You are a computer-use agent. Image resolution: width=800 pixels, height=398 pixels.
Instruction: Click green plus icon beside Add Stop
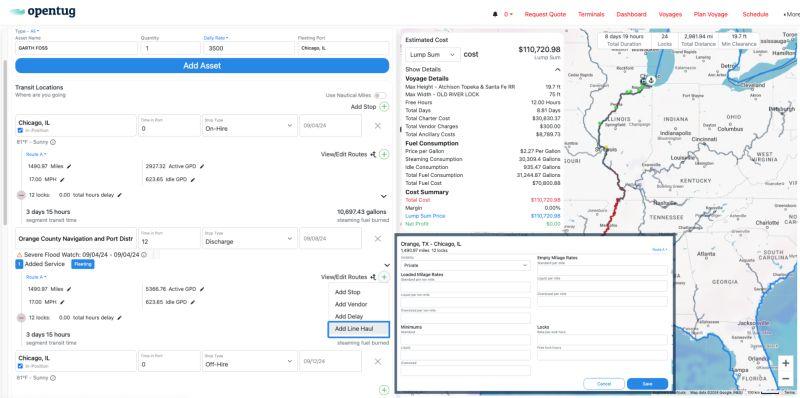click(x=384, y=107)
